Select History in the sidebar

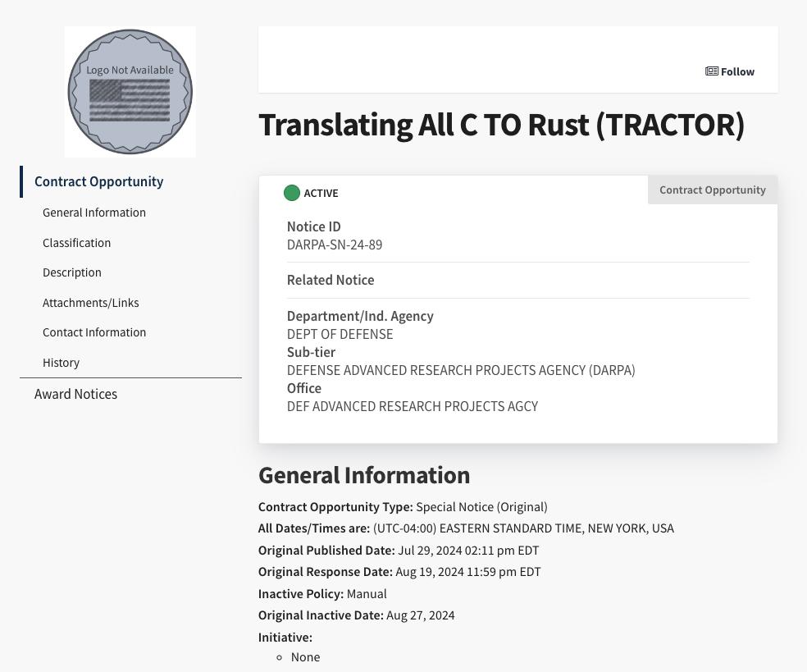[x=61, y=363]
